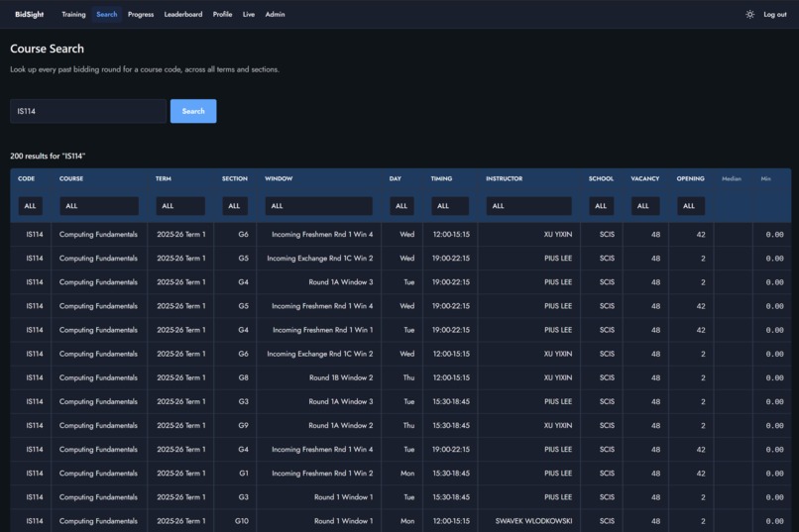Click '12:00-15:15' in the G10 row
Image resolution: width=799 pixels, height=532 pixels.
click(x=451, y=521)
